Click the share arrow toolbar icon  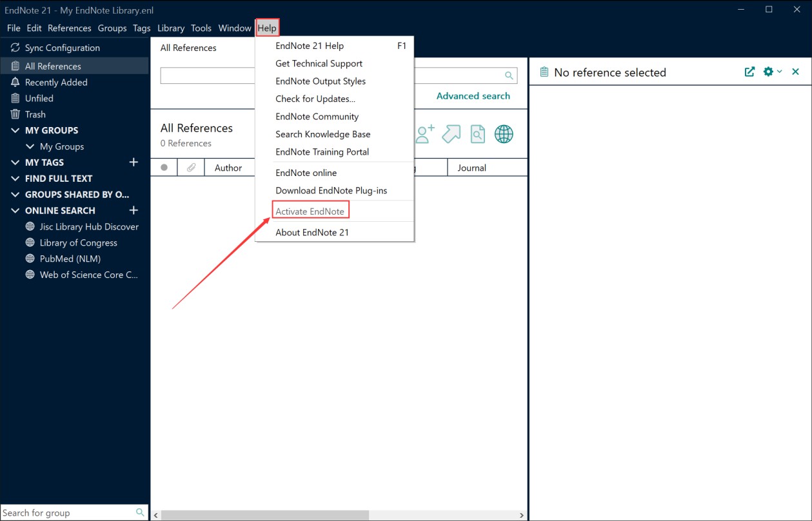coord(451,134)
